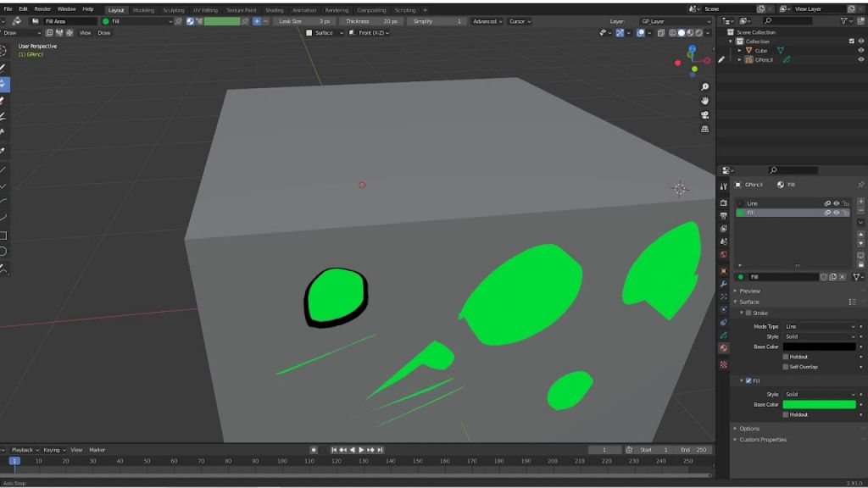Screen dimensions: 868x488
Task: Add a new material slot with plus
Action: pos(861,202)
